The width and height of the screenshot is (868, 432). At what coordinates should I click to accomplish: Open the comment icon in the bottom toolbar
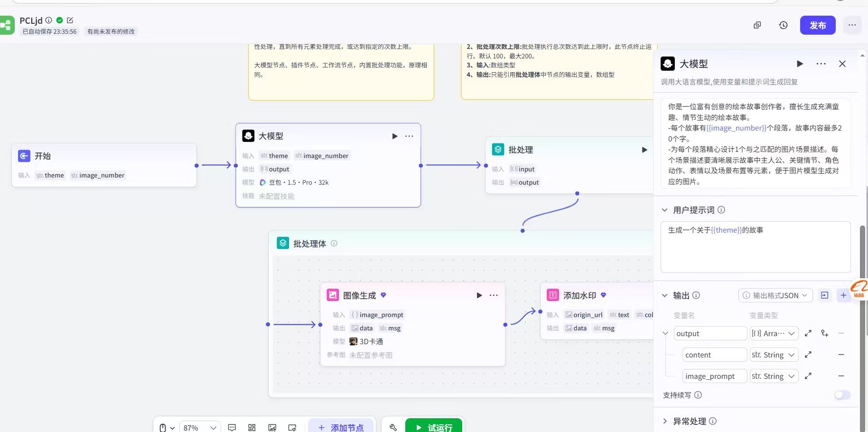click(232, 427)
